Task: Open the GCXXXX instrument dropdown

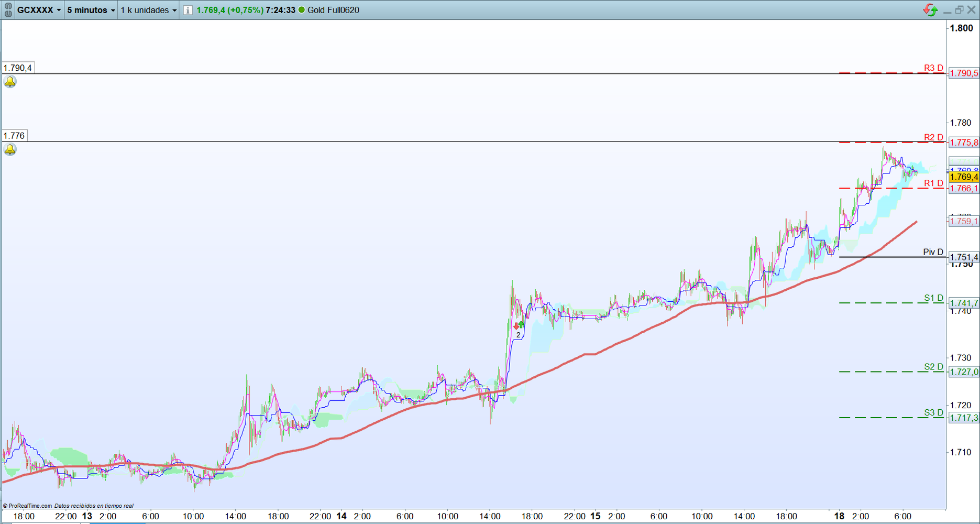Action: click(x=39, y=10)
